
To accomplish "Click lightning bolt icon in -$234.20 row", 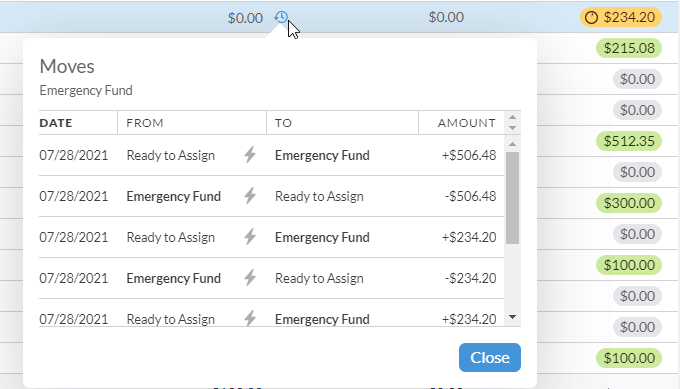I will tap(250, 278).
